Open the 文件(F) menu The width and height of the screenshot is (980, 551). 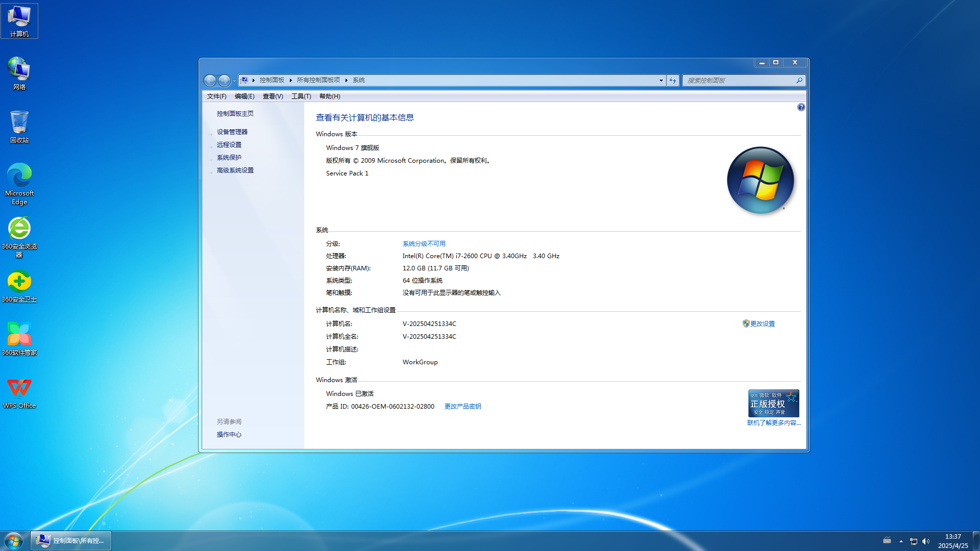(216, 96)
